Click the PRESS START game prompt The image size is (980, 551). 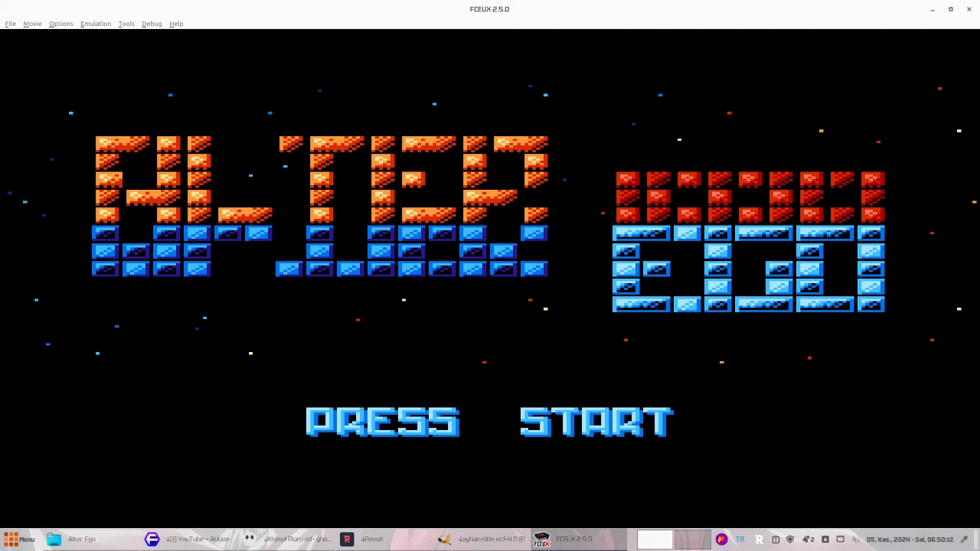pos(489,422)
